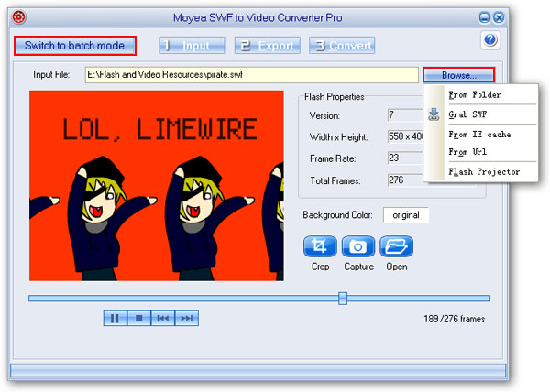550x392 pixels.
Task: Click the Version value field
Action: (405, 114)
